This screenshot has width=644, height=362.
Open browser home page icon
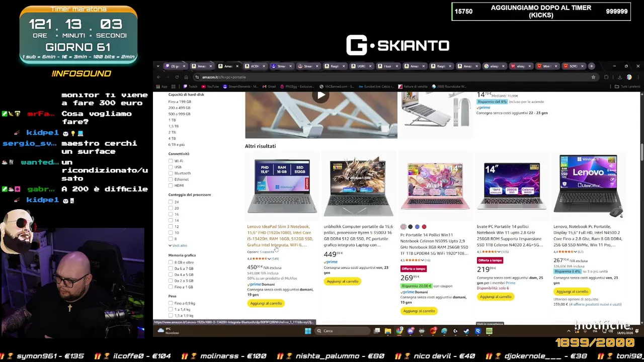click(186, 77)
